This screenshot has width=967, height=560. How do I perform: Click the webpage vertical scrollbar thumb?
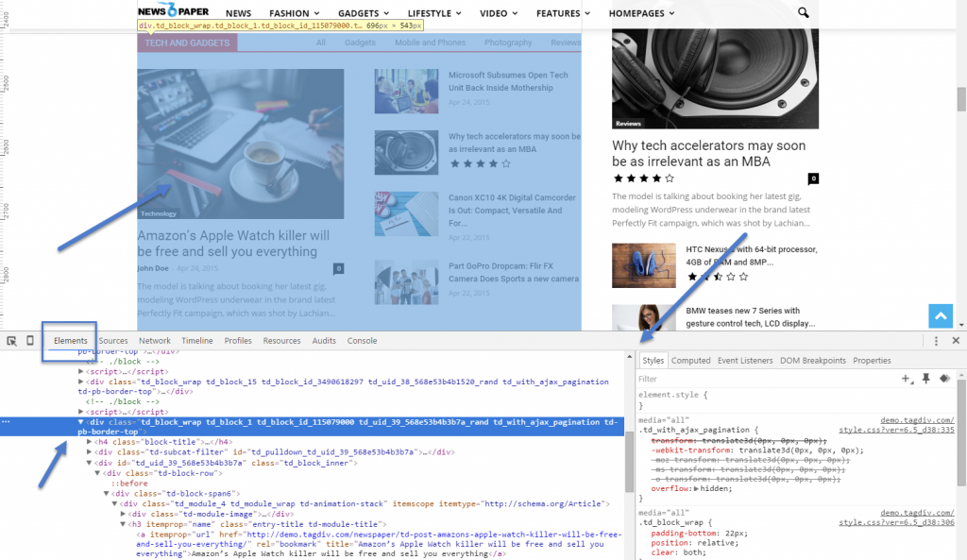[960, 99]
